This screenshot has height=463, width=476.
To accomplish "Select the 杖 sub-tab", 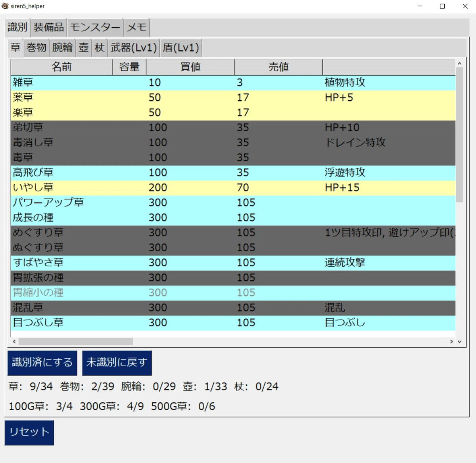I will (x=100, y=48).
